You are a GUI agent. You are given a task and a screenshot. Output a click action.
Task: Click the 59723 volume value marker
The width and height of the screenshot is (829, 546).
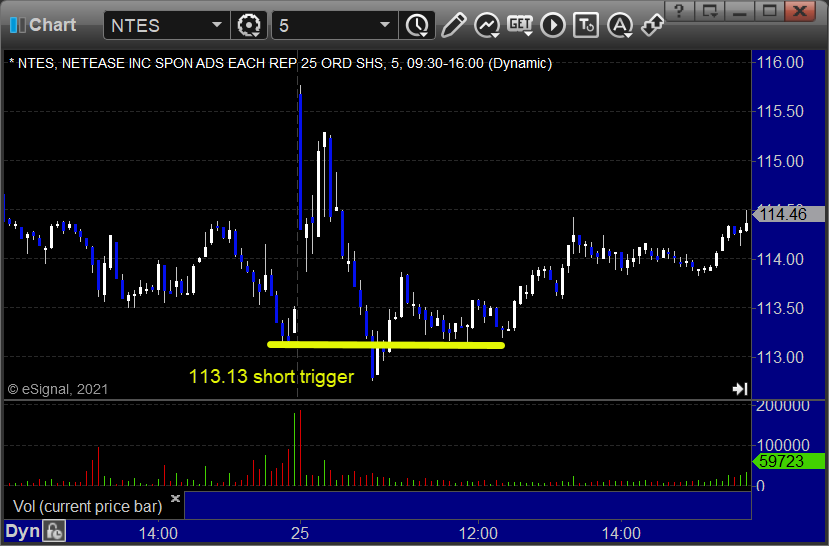point(788,461)
